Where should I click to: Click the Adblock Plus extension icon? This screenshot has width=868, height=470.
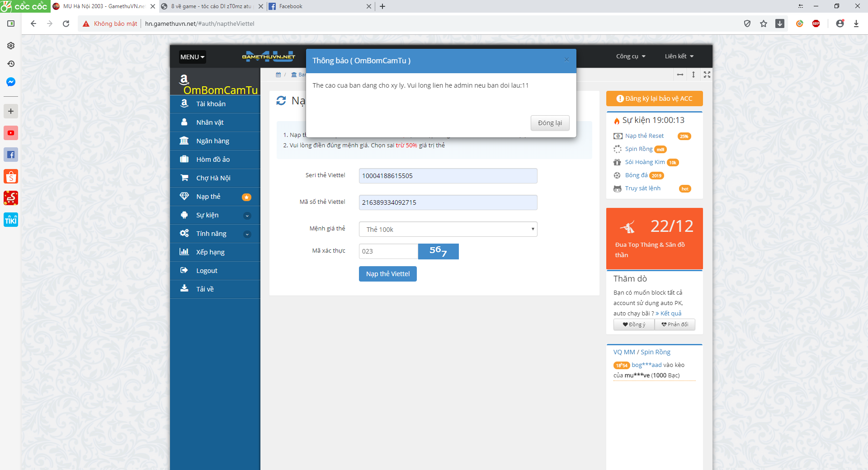coord(816,23)
